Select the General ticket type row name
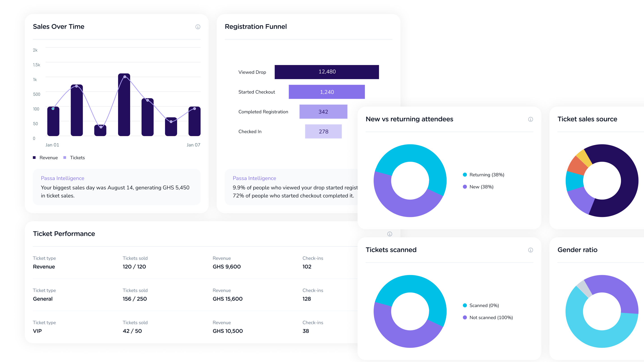This screenshot has height=362, width=644. 43,299
